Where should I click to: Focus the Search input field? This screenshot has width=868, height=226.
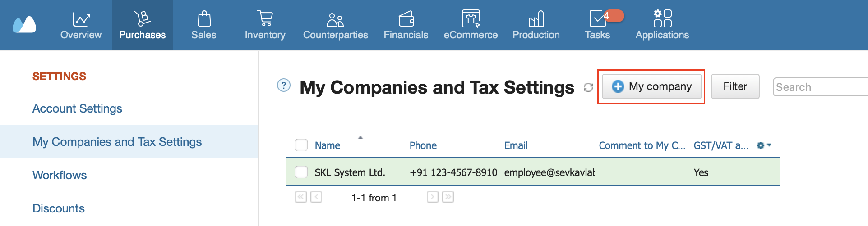click(820, 87)
